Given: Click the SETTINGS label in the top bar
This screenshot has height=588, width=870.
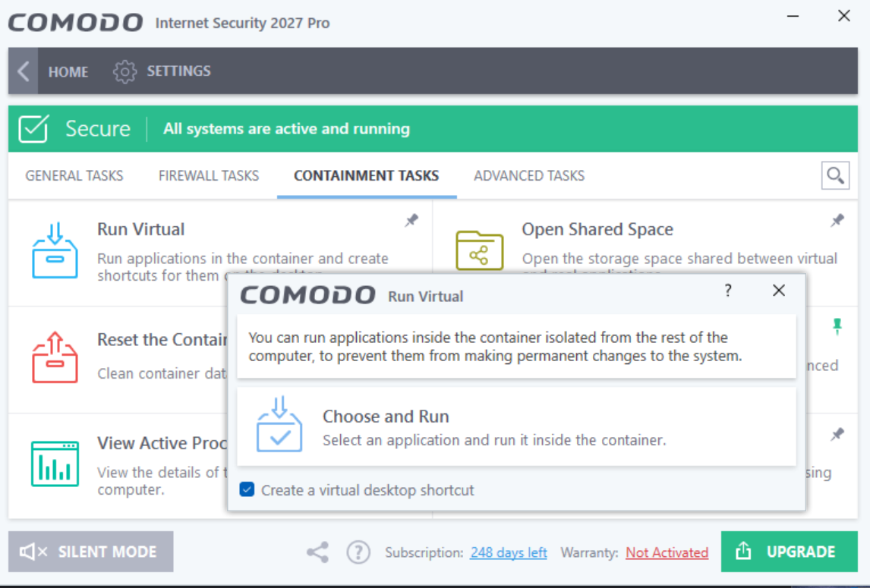Looking at the screenshot, I should coord(178,71).
